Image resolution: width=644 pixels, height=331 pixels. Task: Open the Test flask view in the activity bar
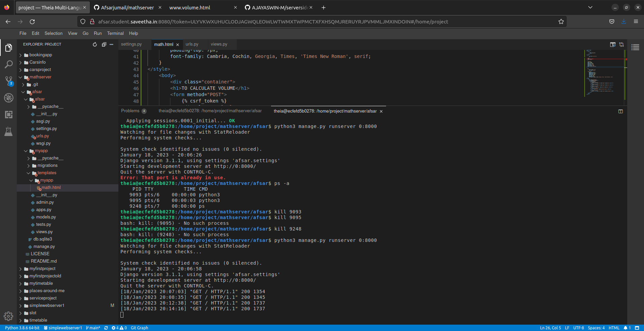pos(8,131)
